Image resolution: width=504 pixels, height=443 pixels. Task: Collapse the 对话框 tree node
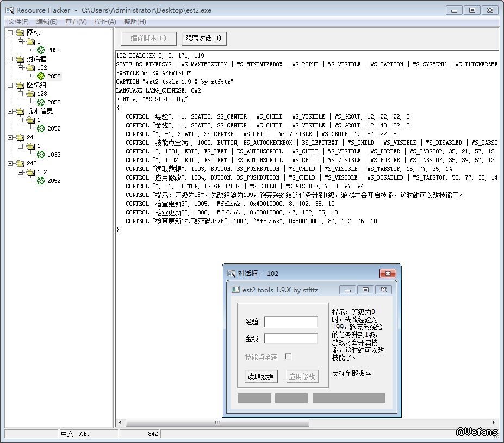click(10, 59)
